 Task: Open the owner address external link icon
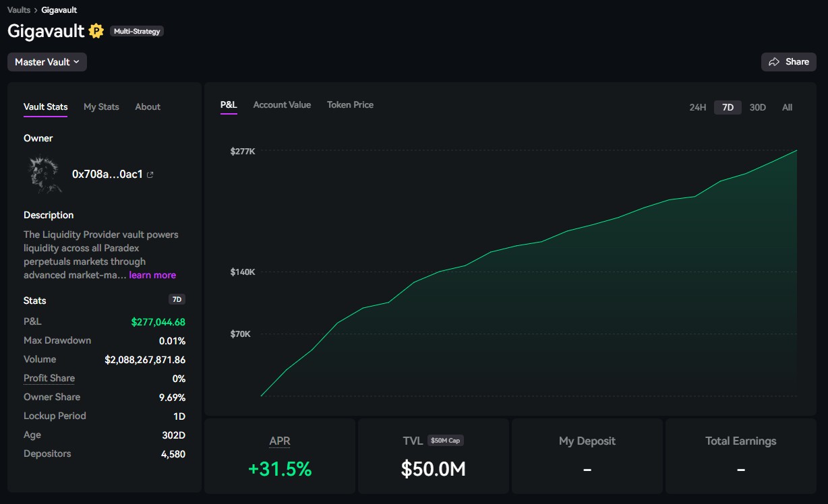(150, 175)
